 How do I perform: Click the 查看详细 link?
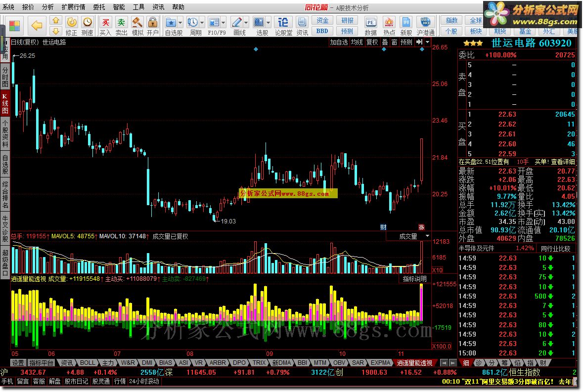coord(563,162)
